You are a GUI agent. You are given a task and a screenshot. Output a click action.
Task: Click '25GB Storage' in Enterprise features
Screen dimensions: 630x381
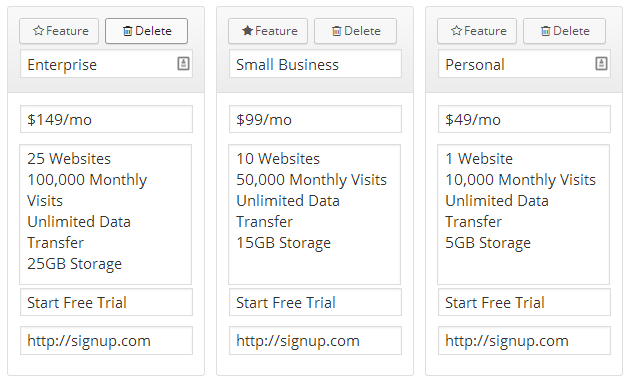[x=74, y=264]
